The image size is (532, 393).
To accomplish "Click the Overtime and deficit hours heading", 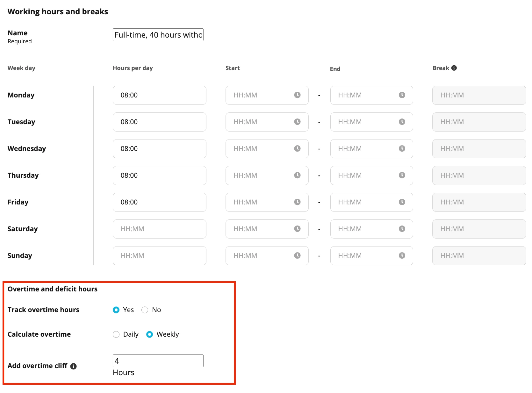I will coord(53,289).
